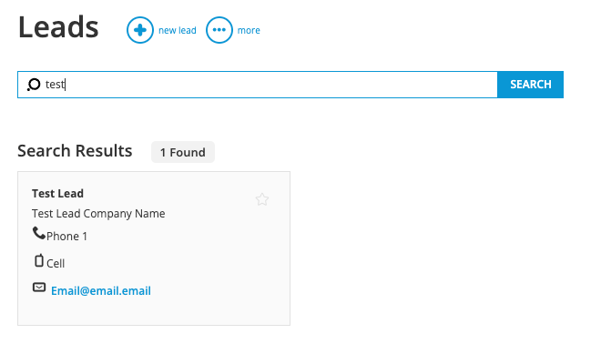Click the phone handset icon
601x364 pixels.
click(39, 233)
